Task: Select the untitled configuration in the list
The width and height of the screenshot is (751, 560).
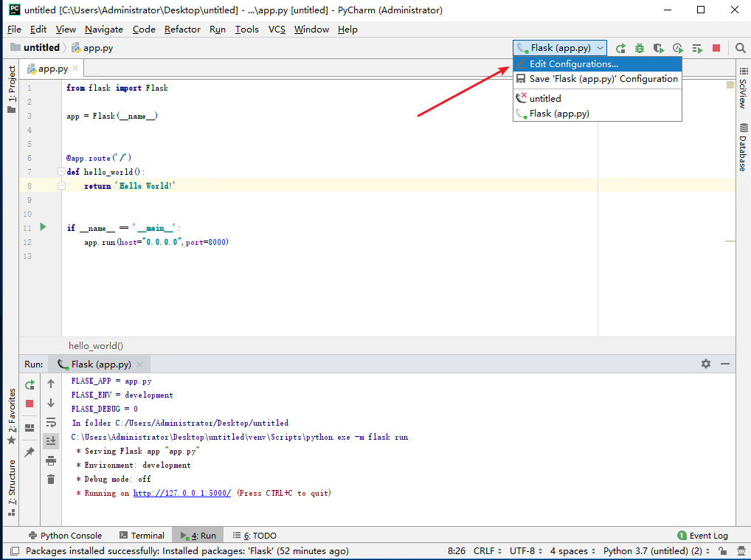Action: 545,97
